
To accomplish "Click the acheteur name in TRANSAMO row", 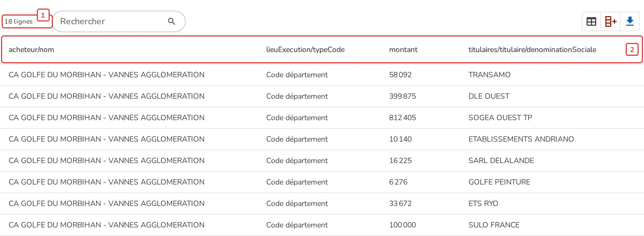I will (x=107, y=75).
